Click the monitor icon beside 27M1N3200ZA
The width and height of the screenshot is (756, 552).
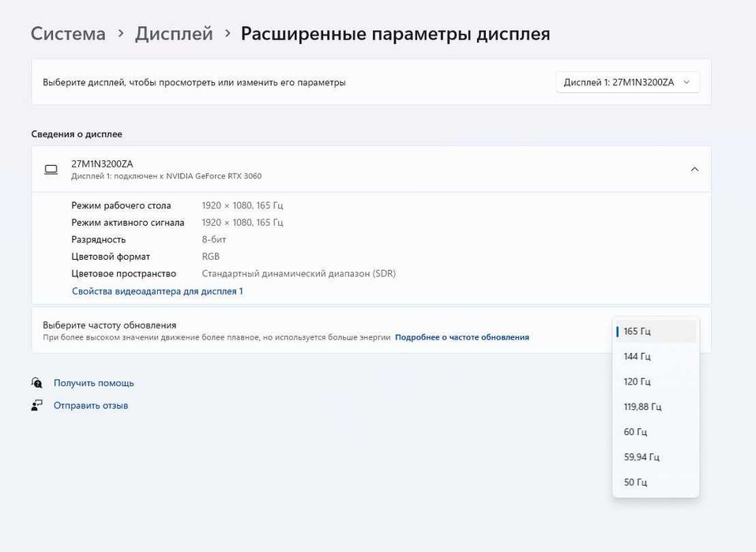pyautogui.click(x=51, y=169)
